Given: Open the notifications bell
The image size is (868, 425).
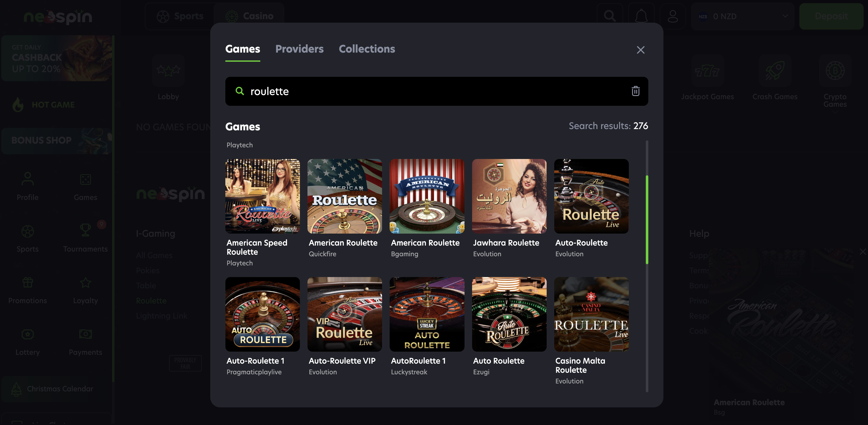Looking at the screenshot, I should [x=641, y=16].
